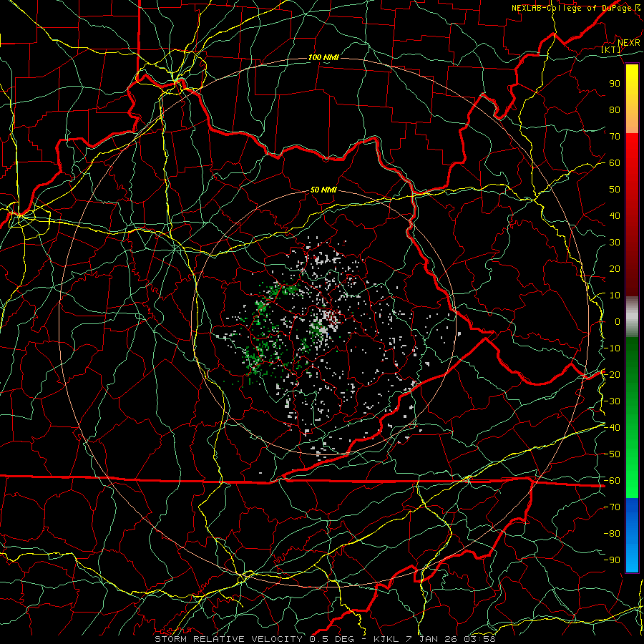Click the 70 value on the velocity scale
The image size is (644, 644).
[615, 137]
